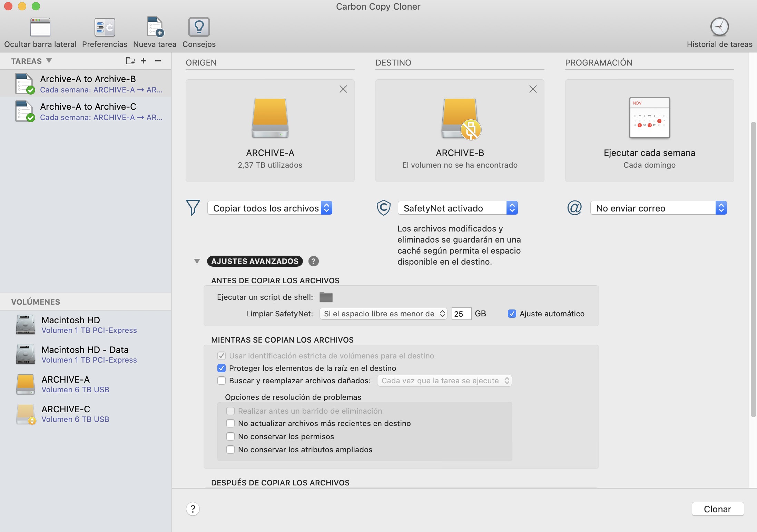Click the SafetyNet shield icon
Screen dimensions: 757x532
383,208
